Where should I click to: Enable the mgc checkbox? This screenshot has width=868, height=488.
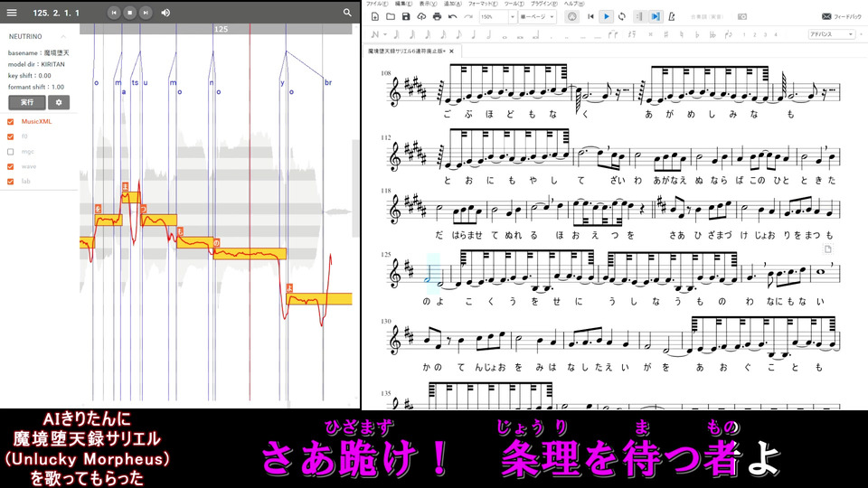11,152
